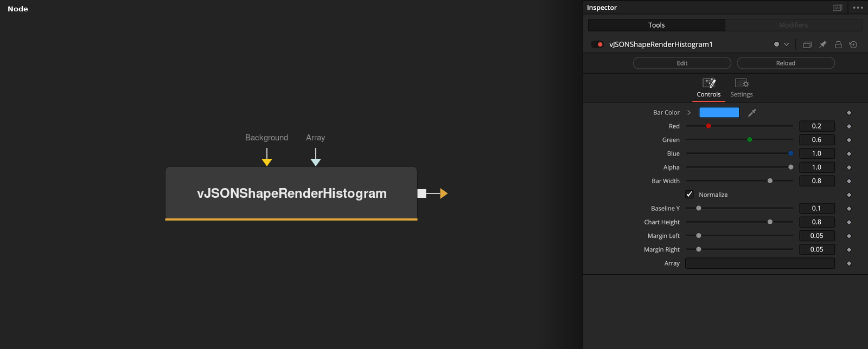Toggle keyframe diamond for Margin Left

(x=849, y=236)
